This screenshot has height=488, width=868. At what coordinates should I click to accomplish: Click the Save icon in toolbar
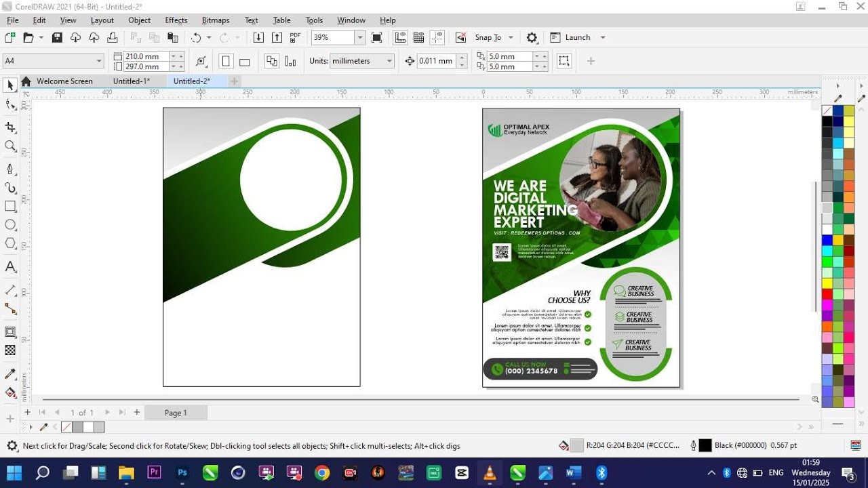[57, 37]
